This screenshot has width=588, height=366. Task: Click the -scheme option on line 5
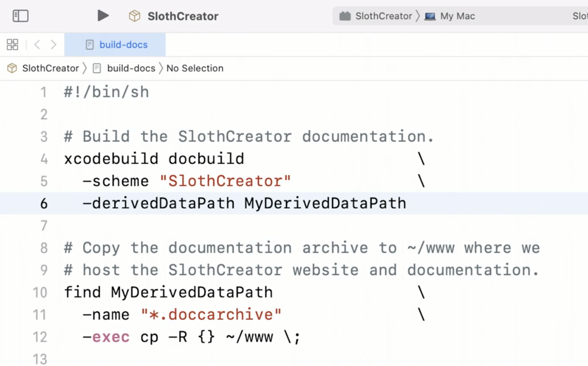[x=116, y=181]
